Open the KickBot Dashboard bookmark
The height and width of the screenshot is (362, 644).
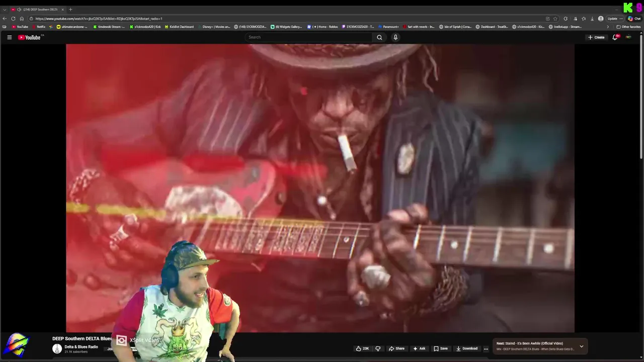pyautogui.click(x=179, y=27)
